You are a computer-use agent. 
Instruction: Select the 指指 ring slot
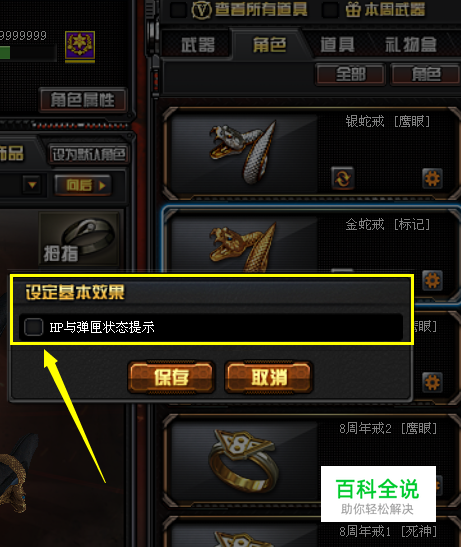(79, 239)
